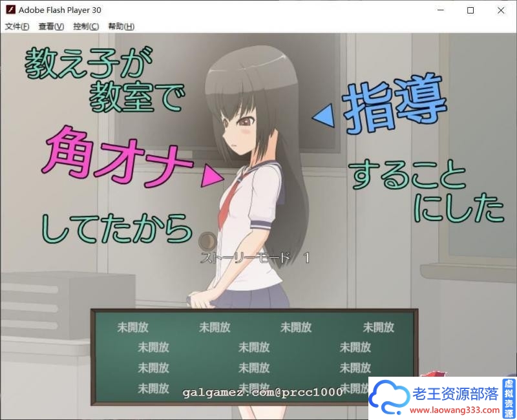Maximize the Flash Player window
Screen dimensions: 517x420
pyautogui.click(x=470, y=10)
